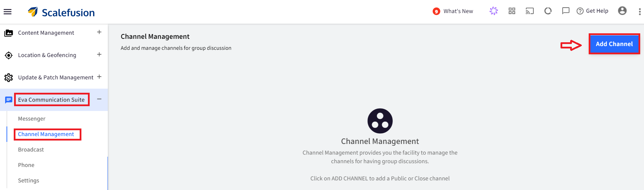Viewport: 644px width, 190px height.
Task: Click 'Click on ADD CHANNEL' hint text
Action: 380,178
